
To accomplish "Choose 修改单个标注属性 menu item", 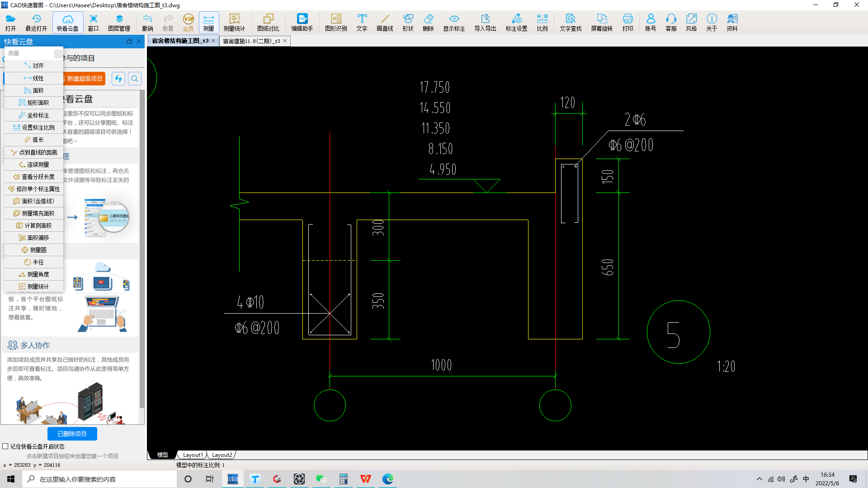I will tap(34, 189).
